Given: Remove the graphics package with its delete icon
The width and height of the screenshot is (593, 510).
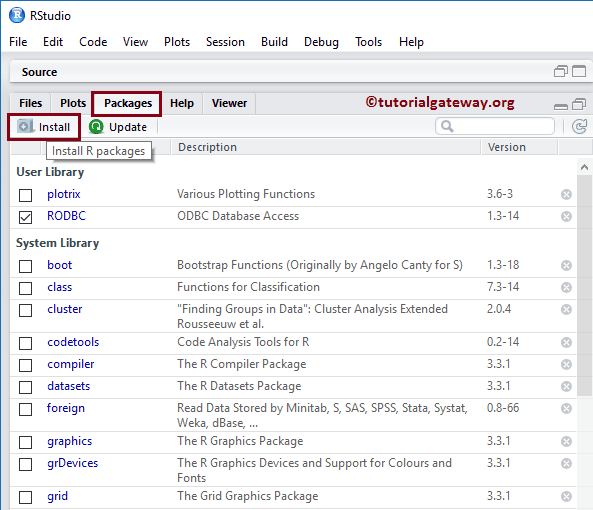Looking at the screenshot, I should pos(566,442).
